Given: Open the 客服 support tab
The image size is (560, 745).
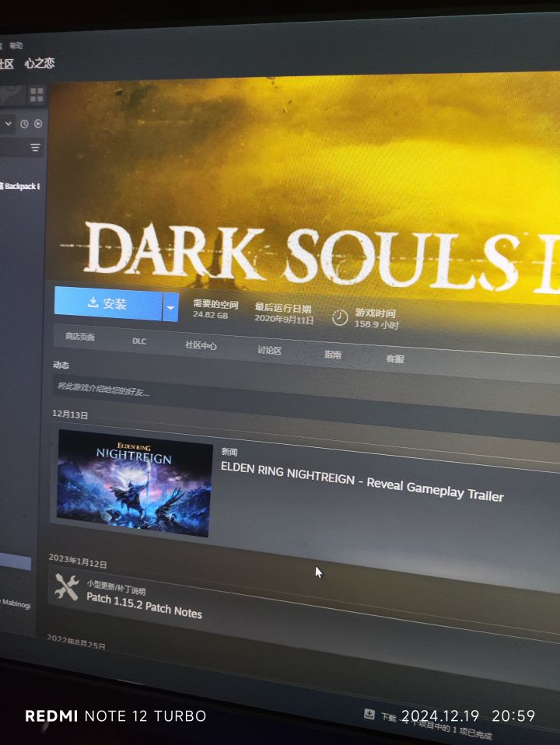Looking at the screenshot, I should pyautogui.click(x=395, y=359).
